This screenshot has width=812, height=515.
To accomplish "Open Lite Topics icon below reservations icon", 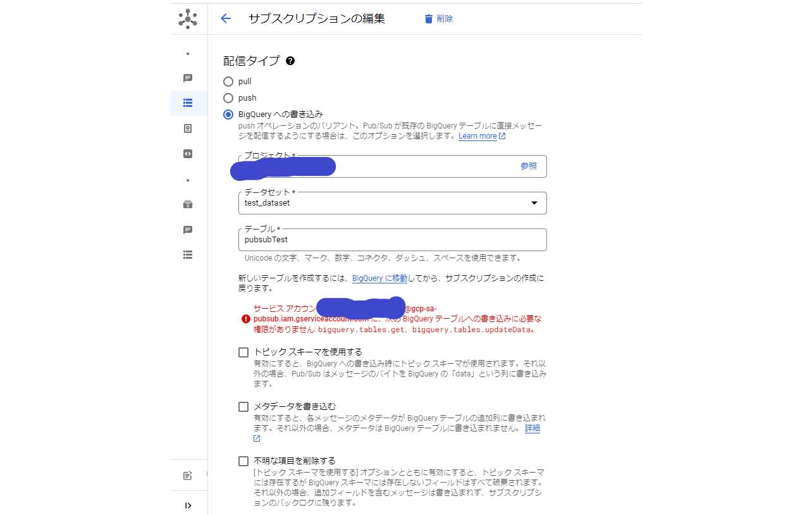I will (x=188, y=230).
